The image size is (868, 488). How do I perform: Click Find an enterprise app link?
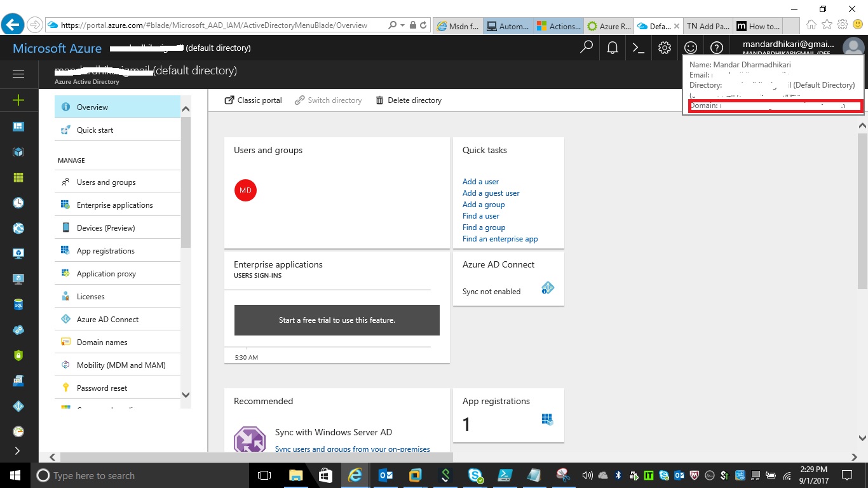coord(500,239)
